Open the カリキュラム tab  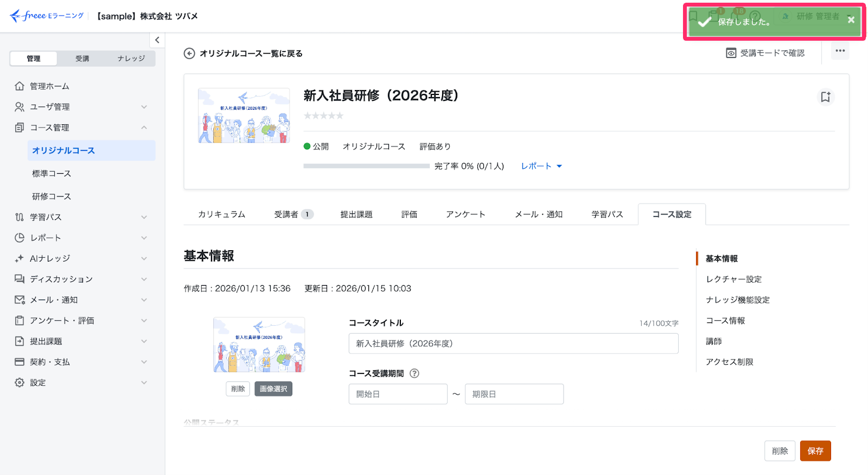(x=221, y=214)
